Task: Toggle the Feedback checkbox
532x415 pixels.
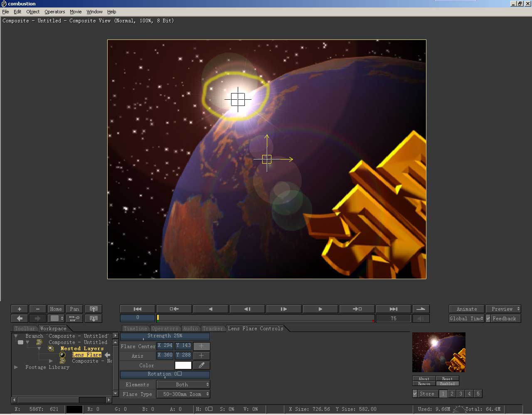Action: click(489, 319)
